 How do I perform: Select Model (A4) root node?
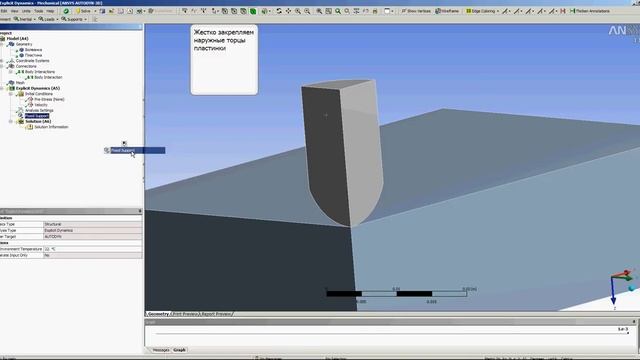(x=17, y=38)
